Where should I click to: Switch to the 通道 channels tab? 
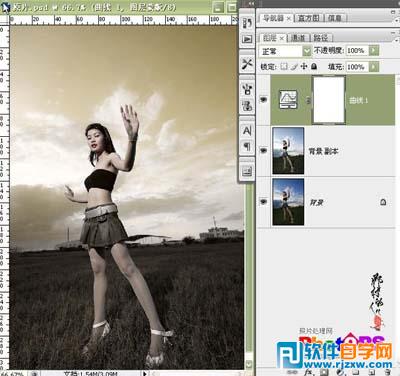pos(298,38)
